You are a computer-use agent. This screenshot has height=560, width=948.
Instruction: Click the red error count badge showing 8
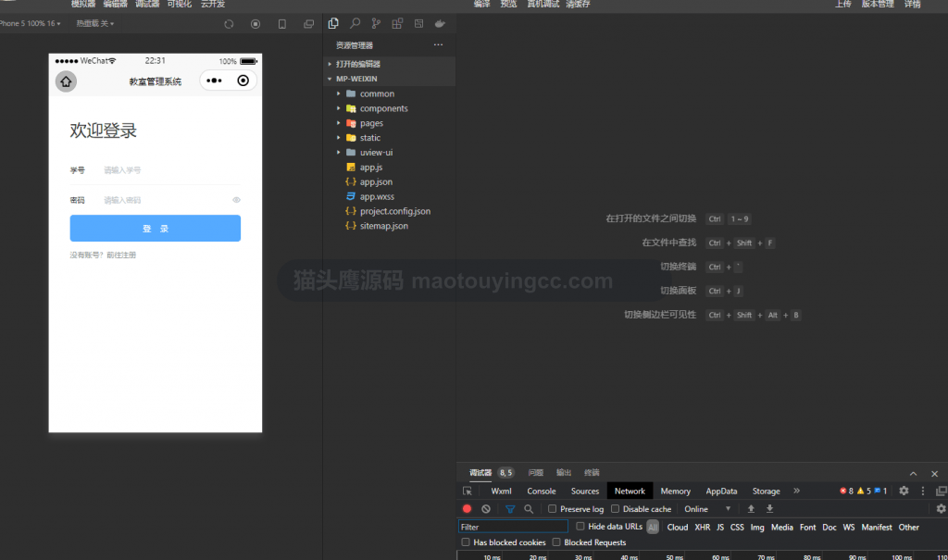point(846,491)
